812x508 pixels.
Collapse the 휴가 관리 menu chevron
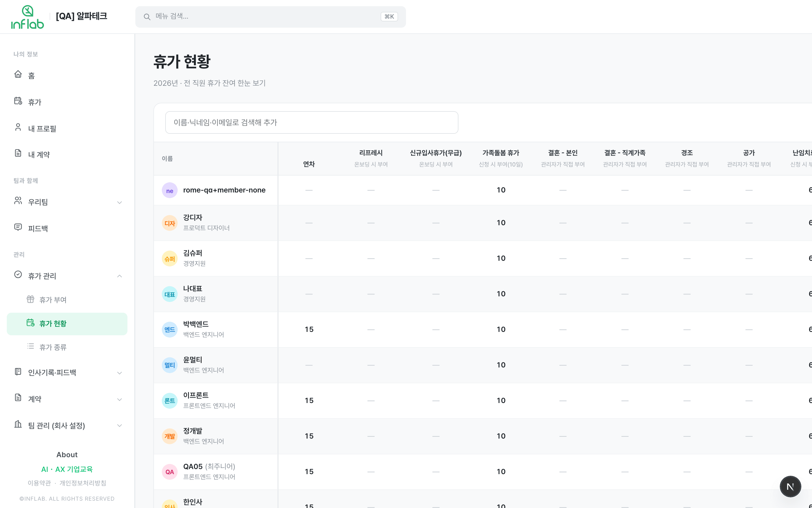[x=120, y=276]
